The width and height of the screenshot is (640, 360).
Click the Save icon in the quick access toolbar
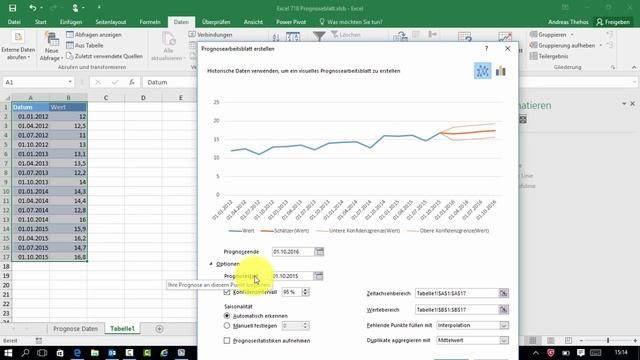click(x=13, y=8)
